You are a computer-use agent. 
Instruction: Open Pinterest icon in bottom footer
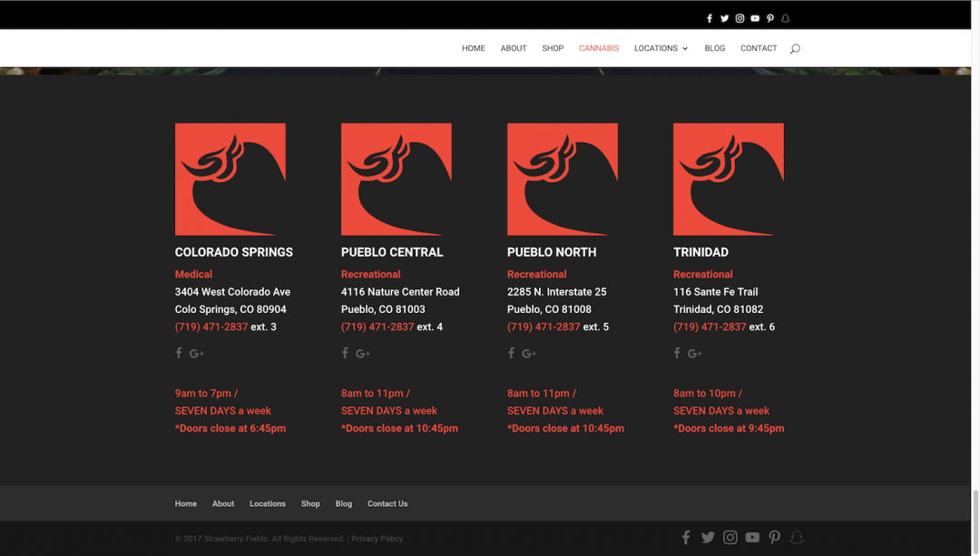coord(774,538)
